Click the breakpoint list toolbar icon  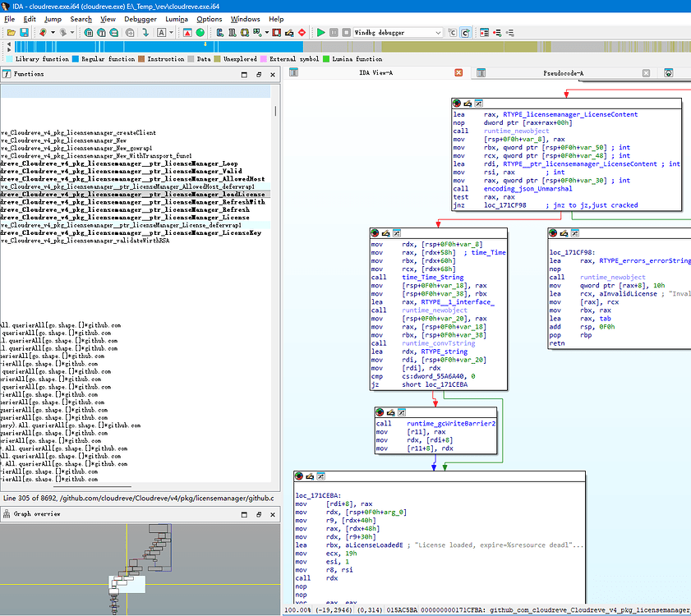pos(484,33)
